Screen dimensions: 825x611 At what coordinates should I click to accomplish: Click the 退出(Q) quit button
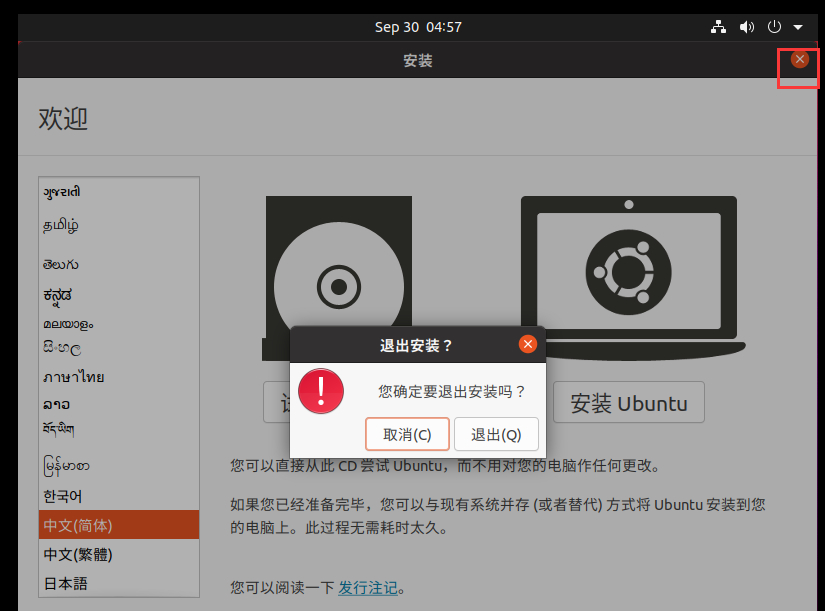tap(496, 434)
